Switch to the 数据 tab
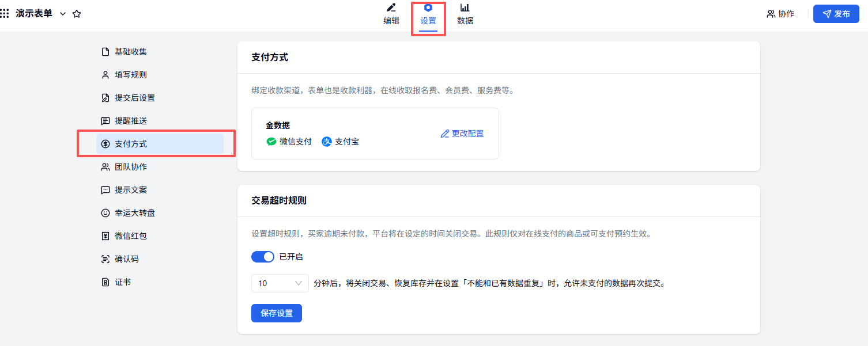The height and width of the screenshot is (346, 868). [x=465, y=14]
